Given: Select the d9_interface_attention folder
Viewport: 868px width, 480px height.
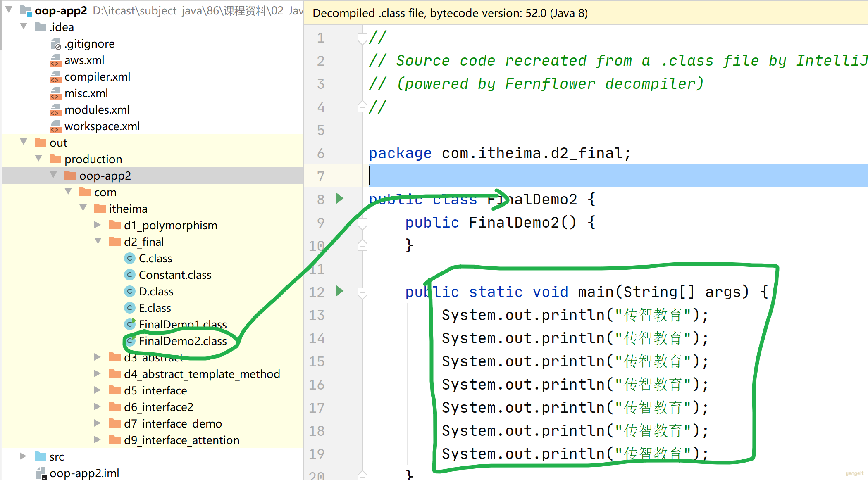Looking at the screenshot, I should click(182, 440).
